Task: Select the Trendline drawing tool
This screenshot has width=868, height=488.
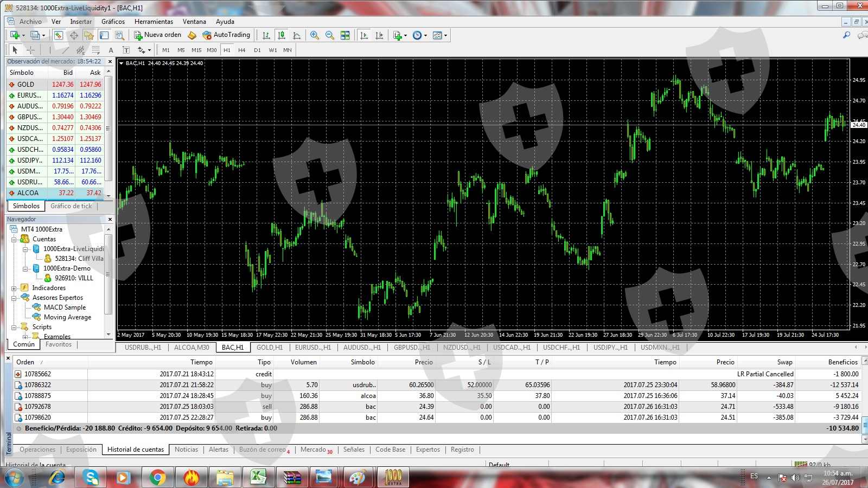Action: [x=65, y=50]
